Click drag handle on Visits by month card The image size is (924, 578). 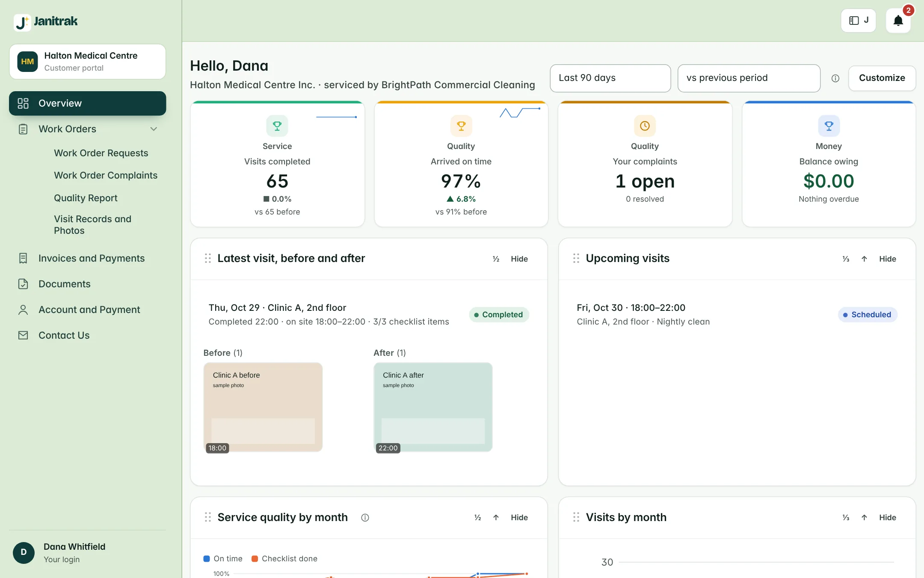click(576, 517)
